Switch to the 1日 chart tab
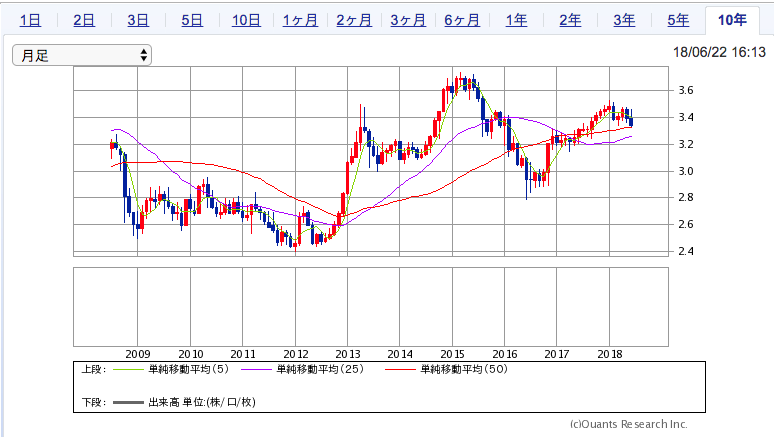 (30, 20)
